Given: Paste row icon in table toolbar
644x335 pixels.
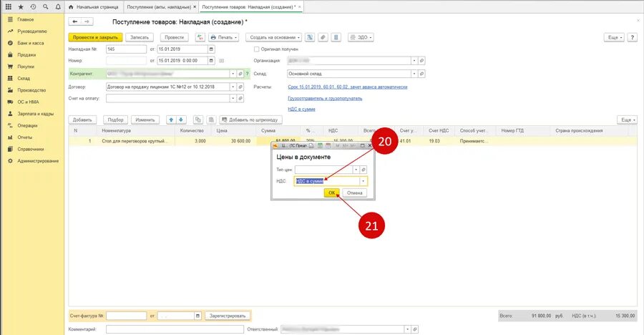Looking at the screenshot, I should (x=211, y=120).
